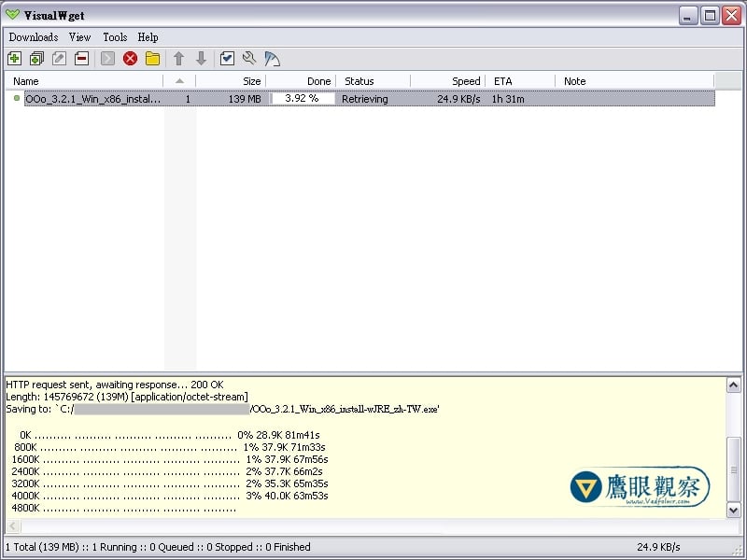The width and height of the screenshot is (747, 560).
Task: Click the log pane scroll down arrow
Action: click(734, 511)
